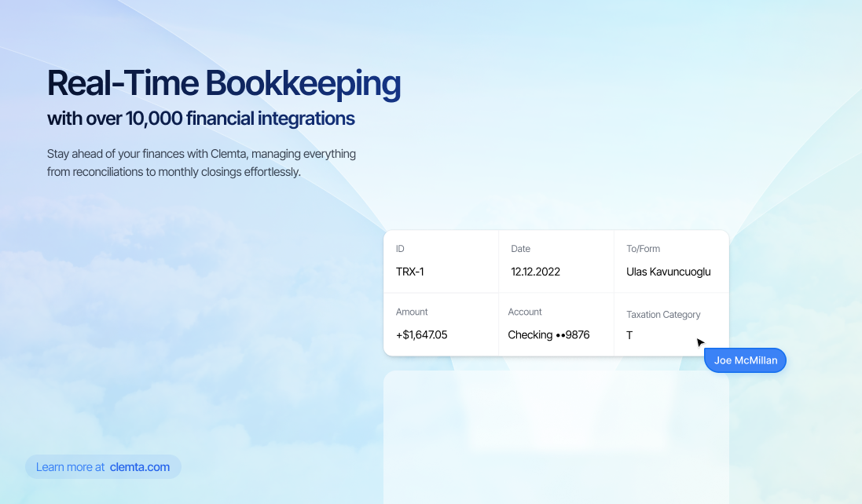Click the Taxation Category input field

coord(671,335)
